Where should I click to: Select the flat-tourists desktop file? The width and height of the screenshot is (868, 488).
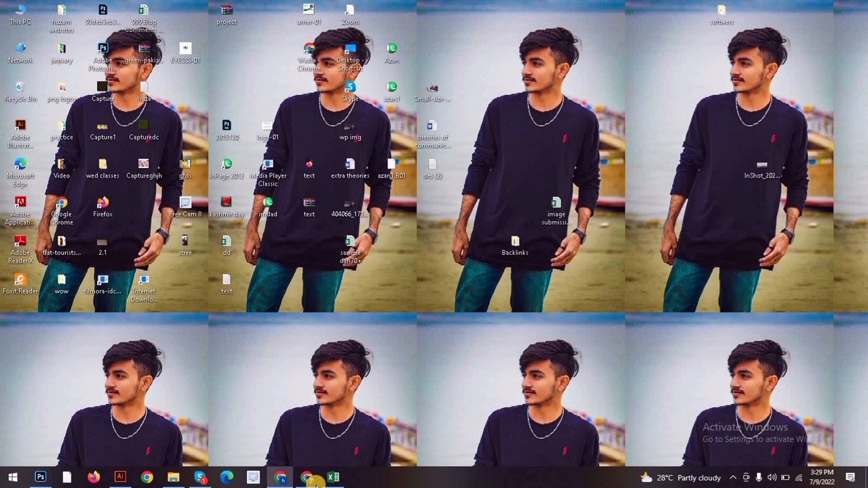point(62,247)
